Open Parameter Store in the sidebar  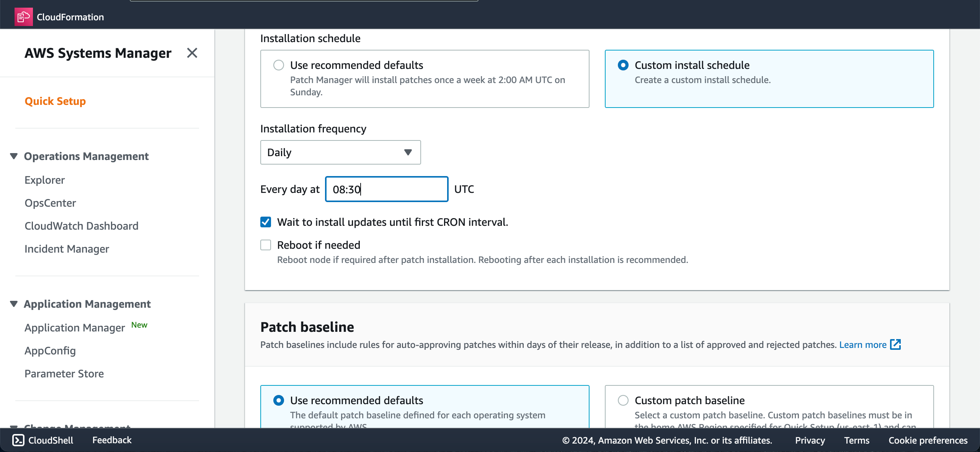coord(64,374)
